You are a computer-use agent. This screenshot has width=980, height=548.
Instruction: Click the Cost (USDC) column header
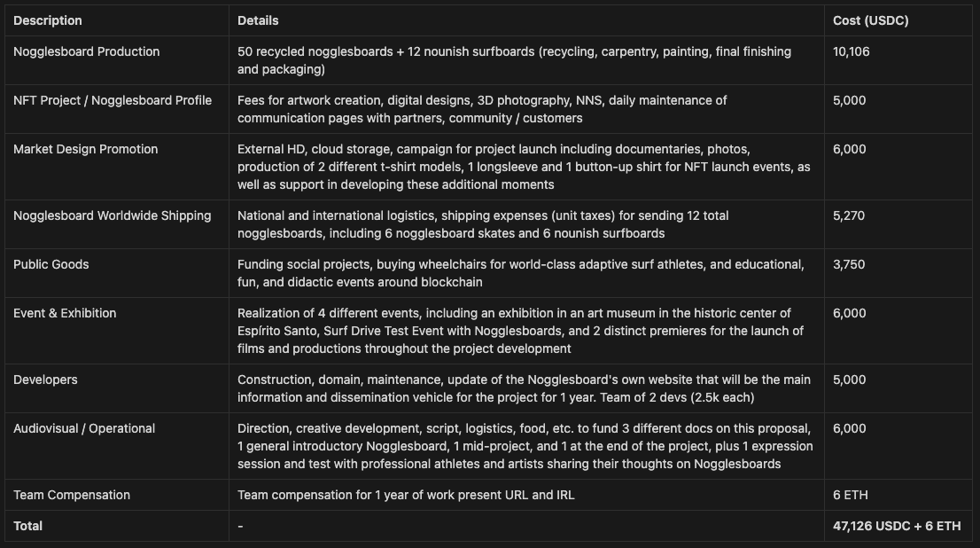pyautogui.click(x=870, y=20)
